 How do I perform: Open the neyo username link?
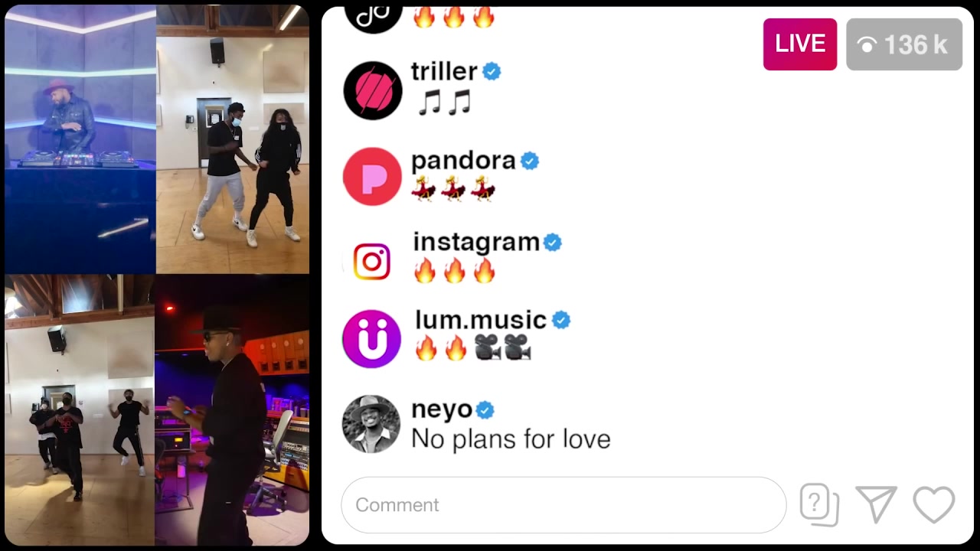pos(442,409)
